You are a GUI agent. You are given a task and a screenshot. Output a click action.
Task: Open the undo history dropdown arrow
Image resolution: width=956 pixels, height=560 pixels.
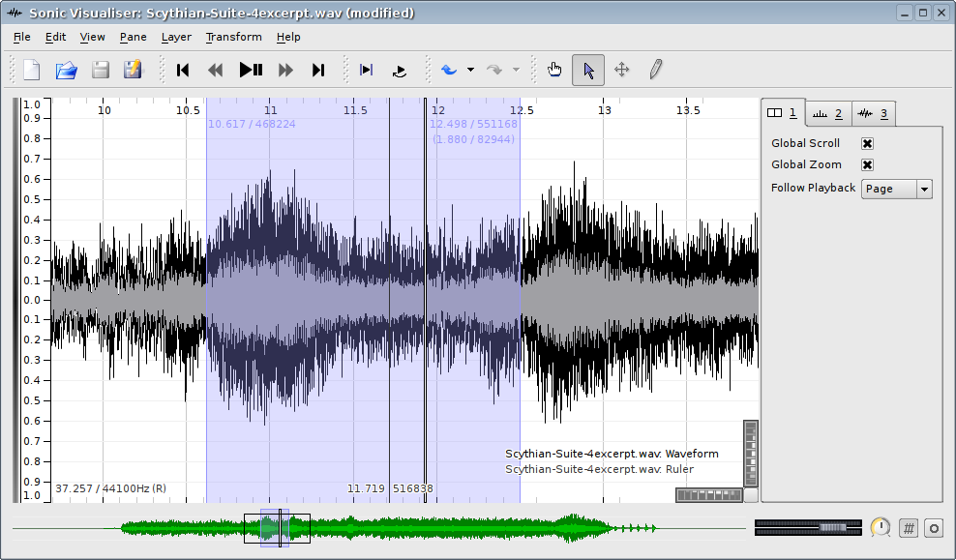[470, 70]
